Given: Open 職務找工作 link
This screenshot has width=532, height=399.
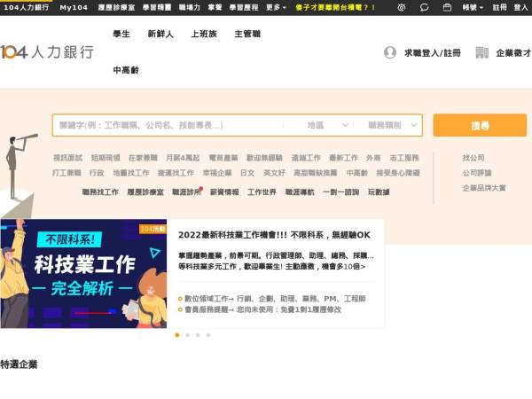Looking at the screenshot, I should coord(100,192).
